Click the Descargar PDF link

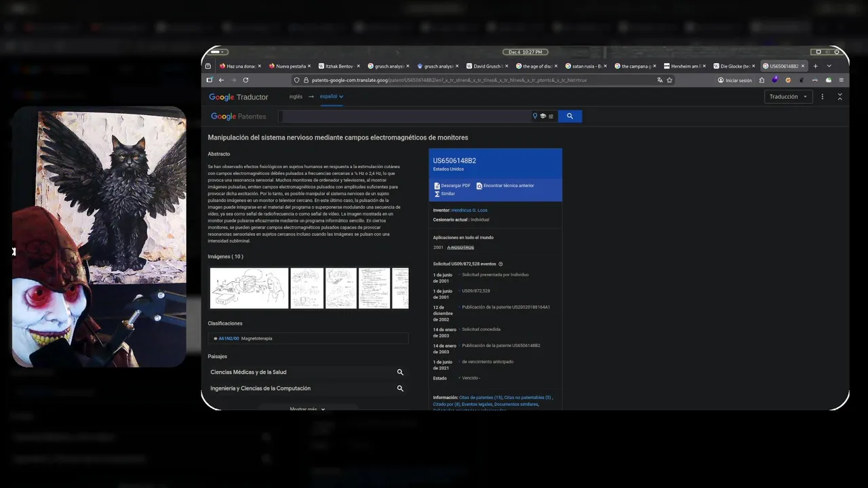(x=456, y=186)
